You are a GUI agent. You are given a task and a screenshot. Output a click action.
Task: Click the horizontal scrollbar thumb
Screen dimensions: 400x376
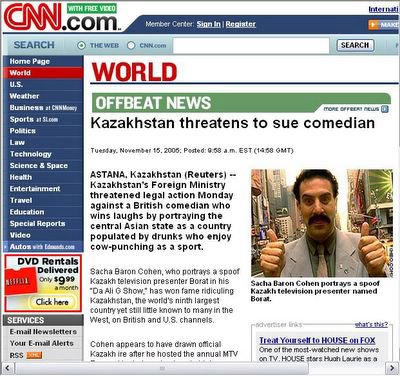[x=162, y=368]
